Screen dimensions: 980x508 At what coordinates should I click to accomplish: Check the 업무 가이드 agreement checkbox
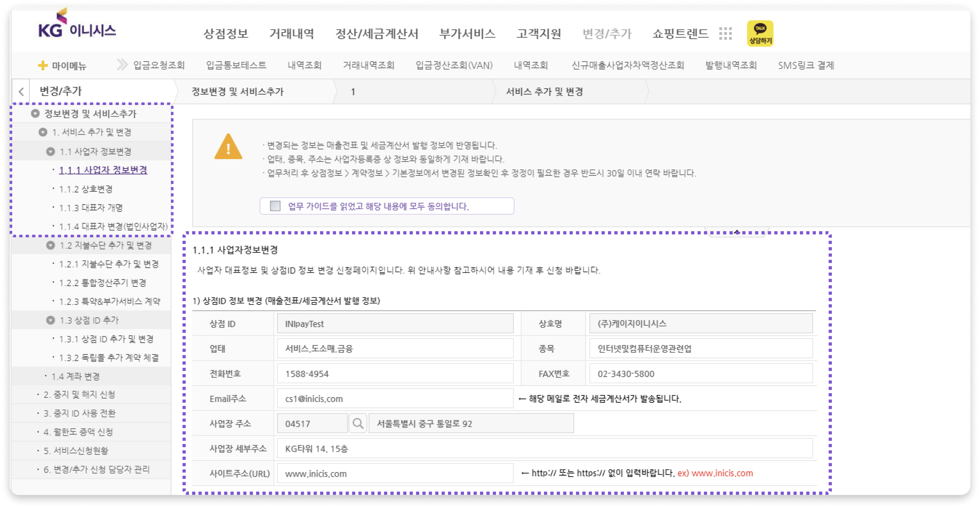(275, 206)
